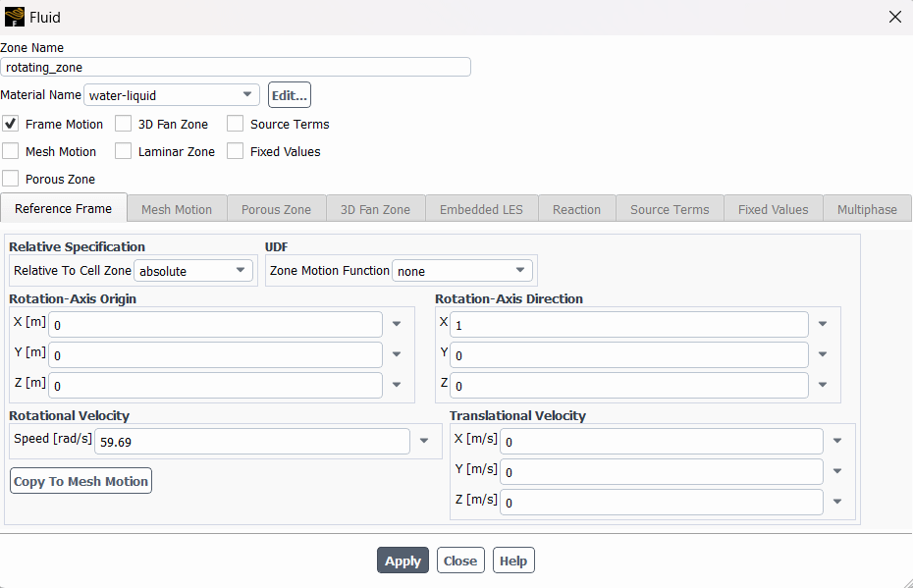Click the Speed rad/s input field
The height and width of the screenshot is (588, 913).
pos(252,442)
